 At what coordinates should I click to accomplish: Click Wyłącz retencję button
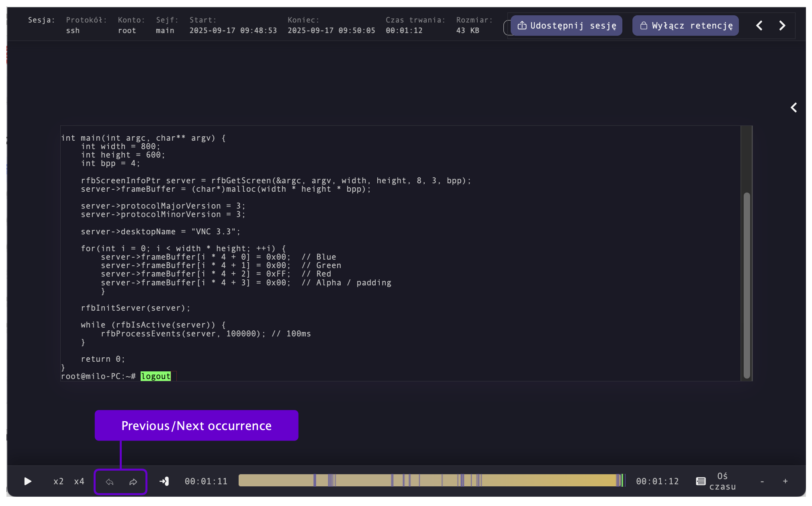[x=685, y=26]
